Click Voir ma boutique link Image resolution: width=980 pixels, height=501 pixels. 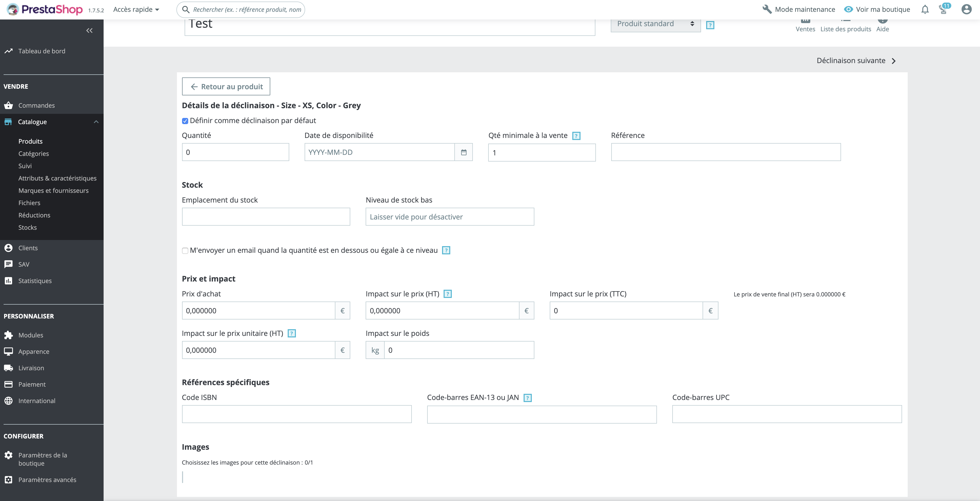[877, 9]
